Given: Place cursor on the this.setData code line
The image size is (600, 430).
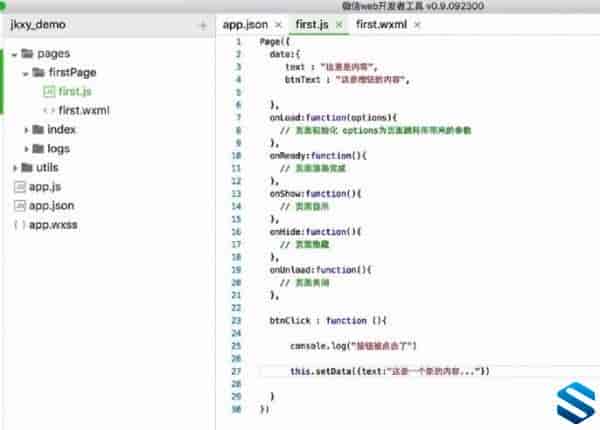Looking at the screenshot, I should (390, 371).
